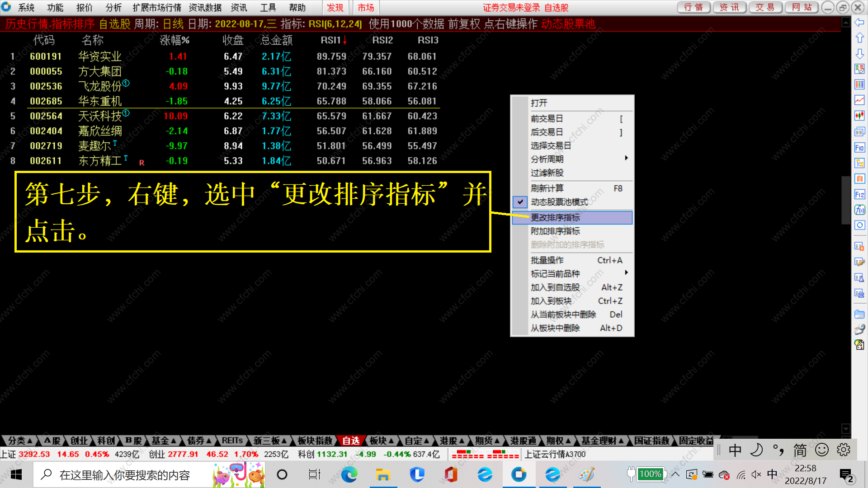Toggle the 中 Chinese input mode button
Image resolution: width=868 pixels, height=488 pixels.
735,450
